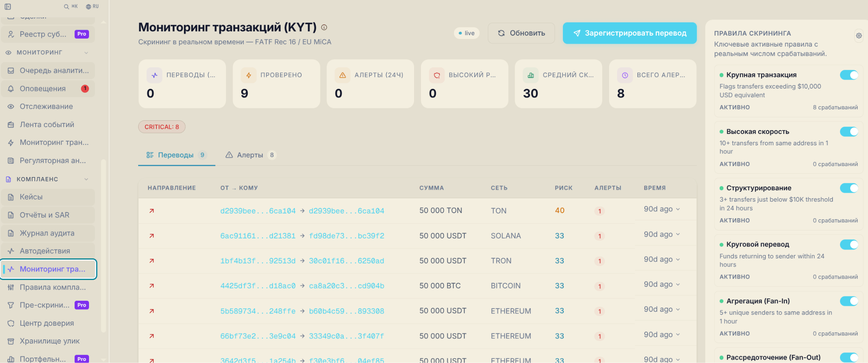
Task: Expand transfer row from 5b589734...248ffe
Action: click(678, 309)
